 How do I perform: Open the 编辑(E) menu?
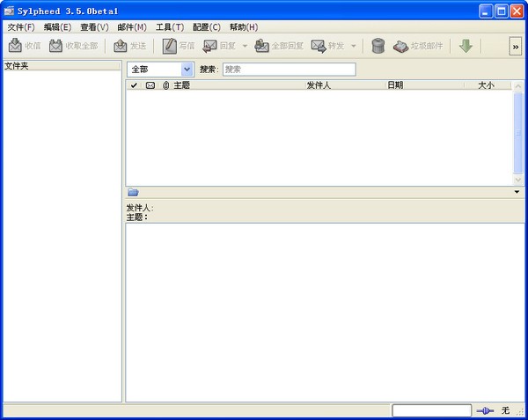(57, 27)
